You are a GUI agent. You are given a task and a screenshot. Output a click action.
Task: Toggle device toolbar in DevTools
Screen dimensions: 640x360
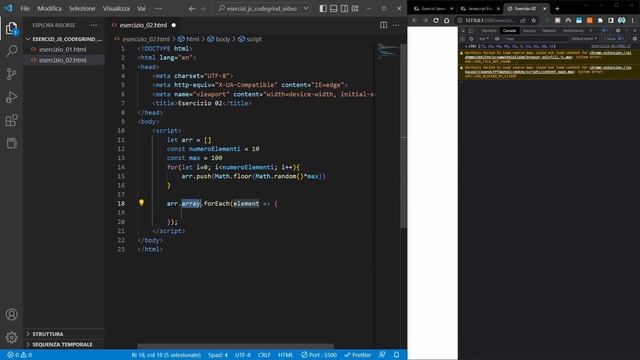(471, 31)
